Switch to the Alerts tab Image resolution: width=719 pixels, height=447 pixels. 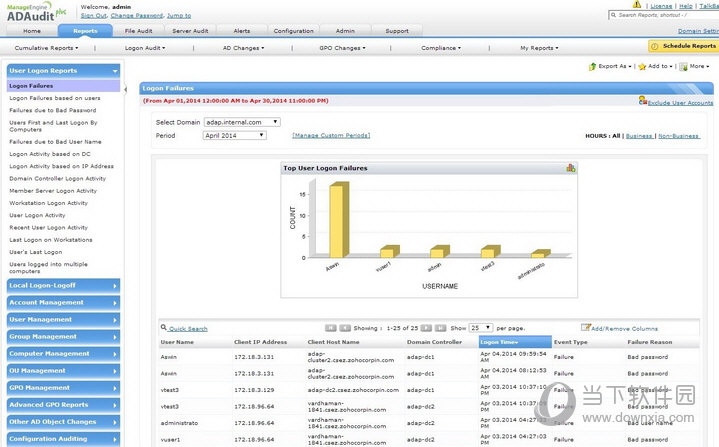[242, 31]
